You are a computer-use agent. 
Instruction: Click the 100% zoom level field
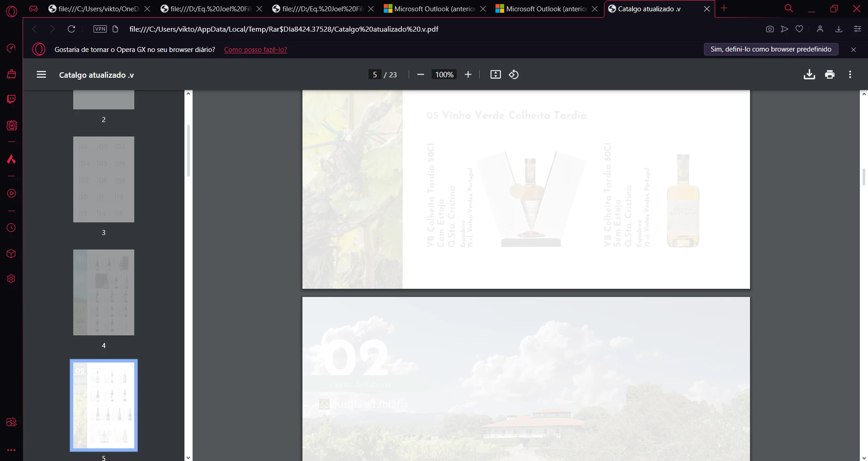coord(444,75)
